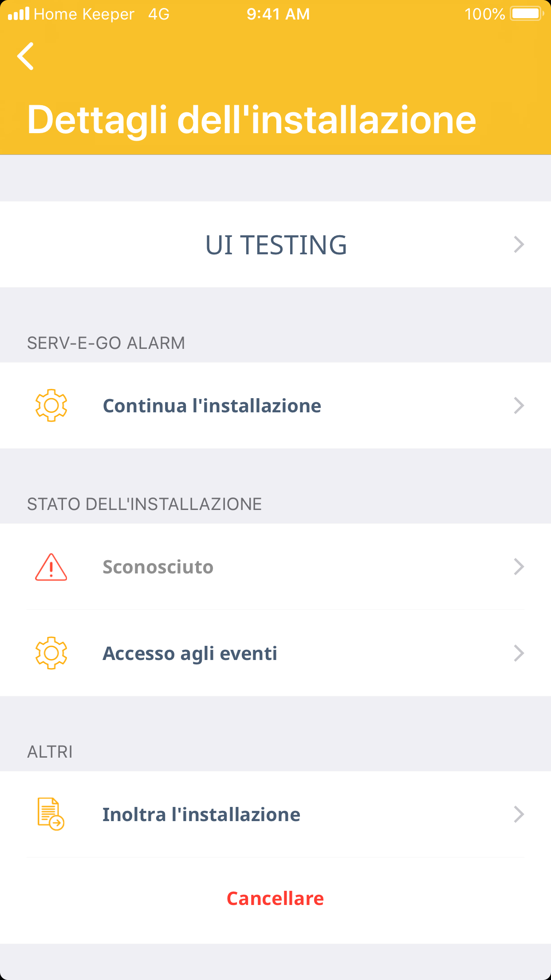Tap the 9:41 AM clock
Image resolution: width=551 pixels, height=980 pixels.
tap(278, 14)
